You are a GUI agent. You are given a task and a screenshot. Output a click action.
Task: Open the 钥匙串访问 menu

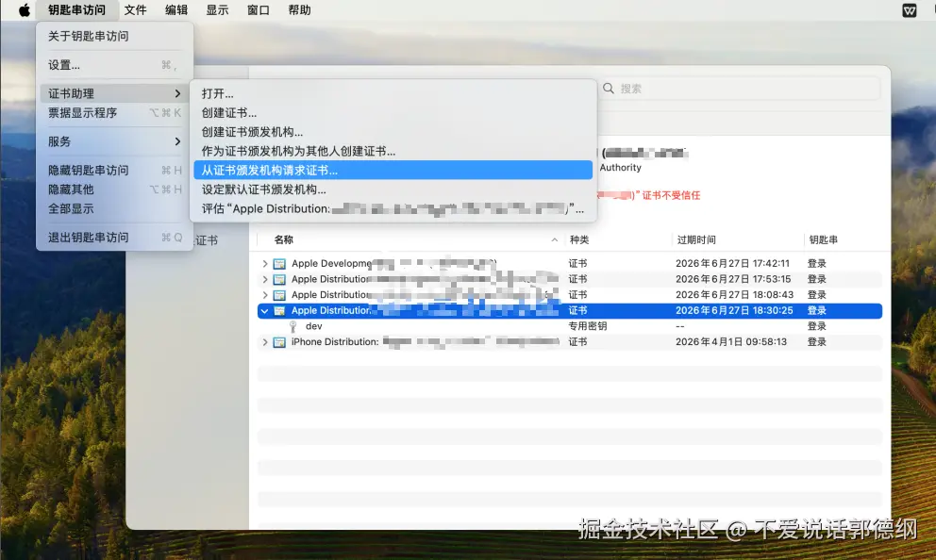[x=76, y=10]
